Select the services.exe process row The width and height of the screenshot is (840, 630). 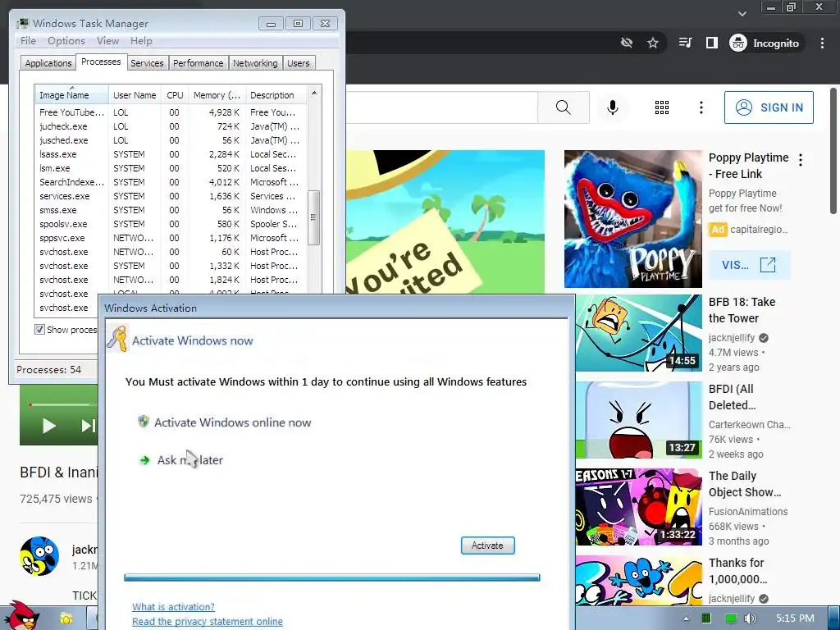(171, 196)
